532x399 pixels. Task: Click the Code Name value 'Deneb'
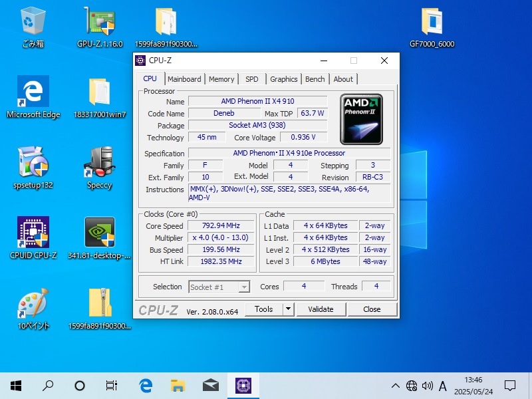coord(224,113)
